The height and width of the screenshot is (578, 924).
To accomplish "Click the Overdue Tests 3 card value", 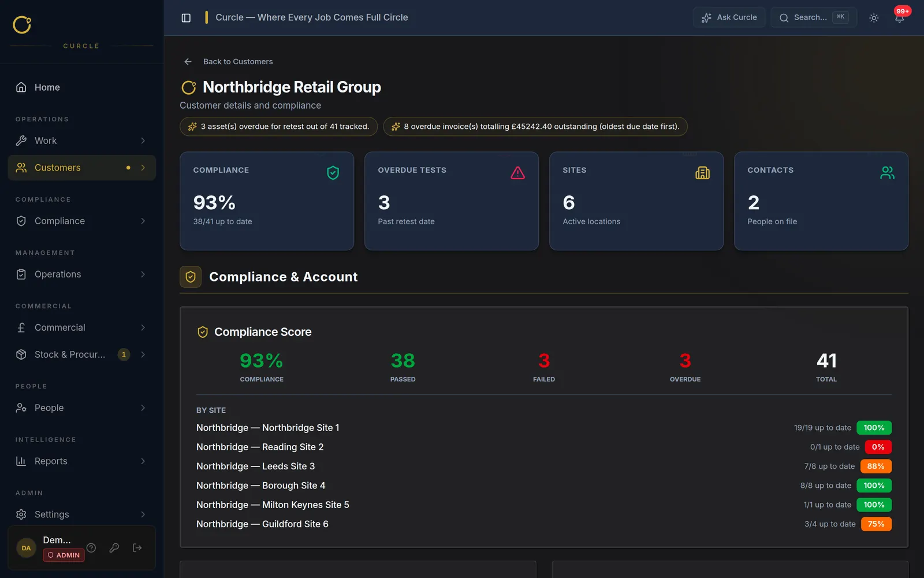I will (x=384, y=203).
